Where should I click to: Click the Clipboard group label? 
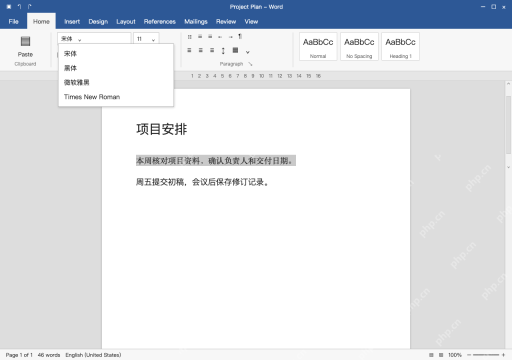(25, 64)
